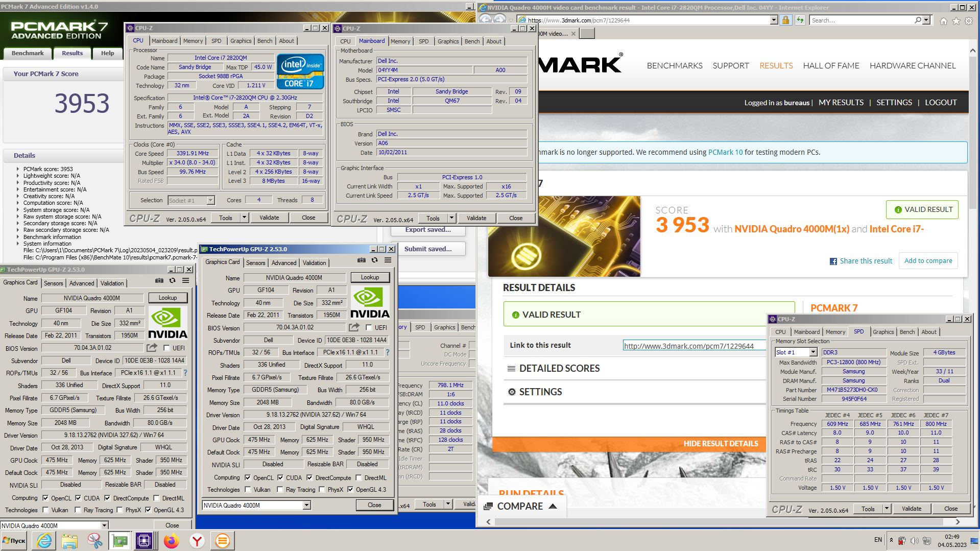Click Validate in the CPU-Z Mainboard window
This screenshot has height=551, width=980.
point(476,218)
